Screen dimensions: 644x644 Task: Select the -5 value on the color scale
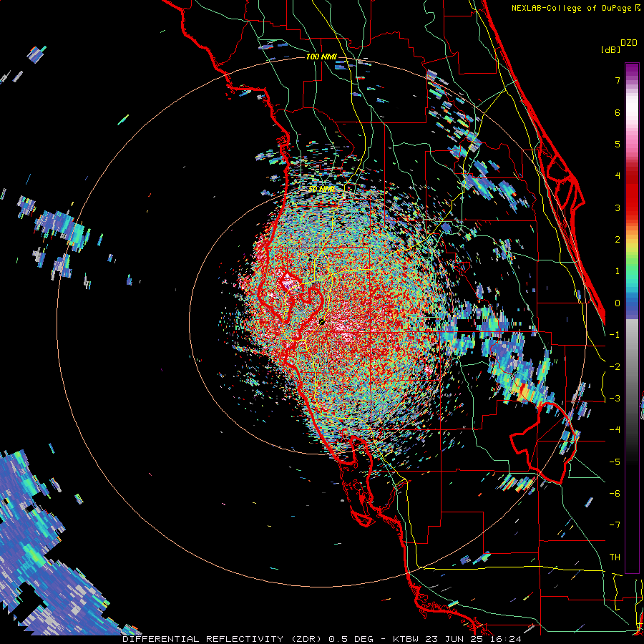click(x=615, y=462)
